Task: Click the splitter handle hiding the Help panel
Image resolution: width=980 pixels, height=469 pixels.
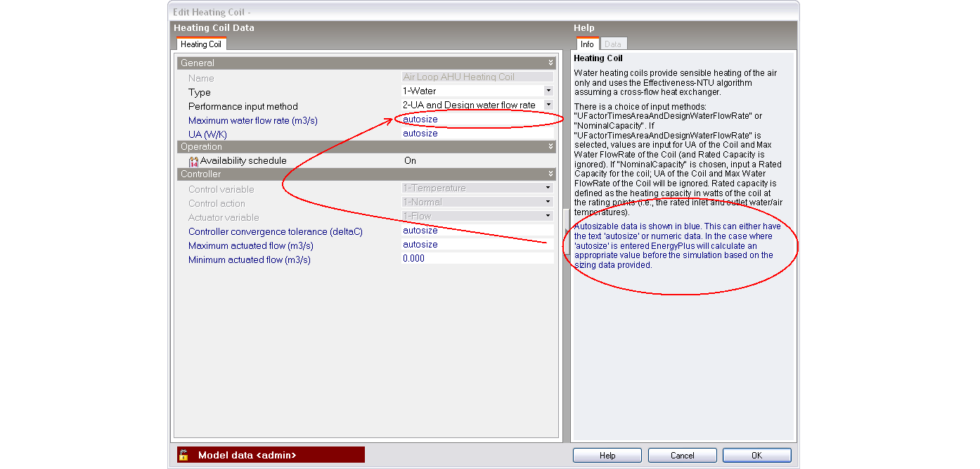Action: coord(567,231)
